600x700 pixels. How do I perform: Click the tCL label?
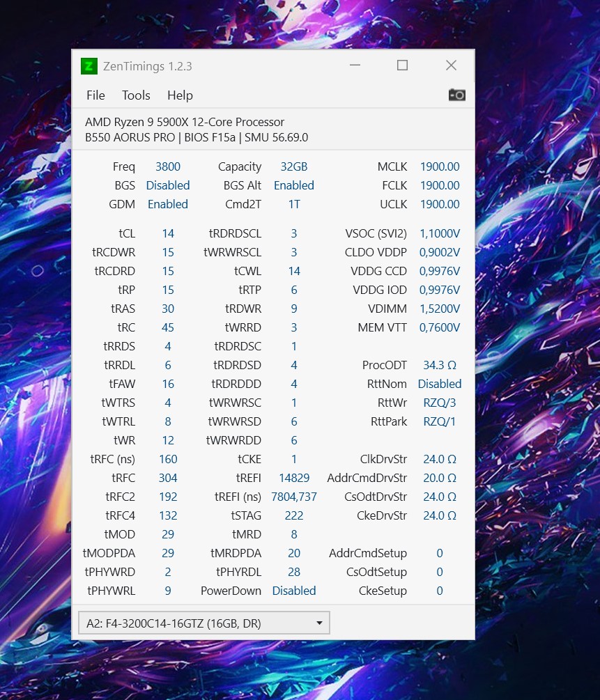point(126,233)
